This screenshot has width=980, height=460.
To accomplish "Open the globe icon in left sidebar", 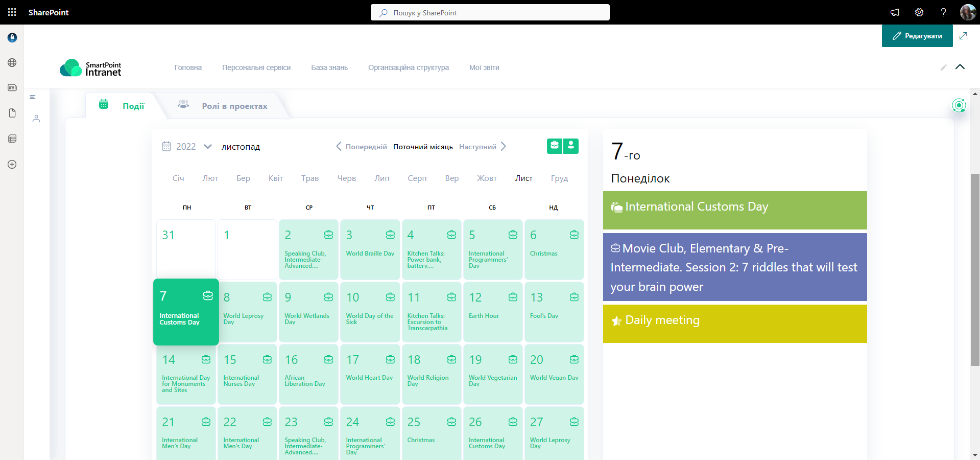I will (12, 63).
